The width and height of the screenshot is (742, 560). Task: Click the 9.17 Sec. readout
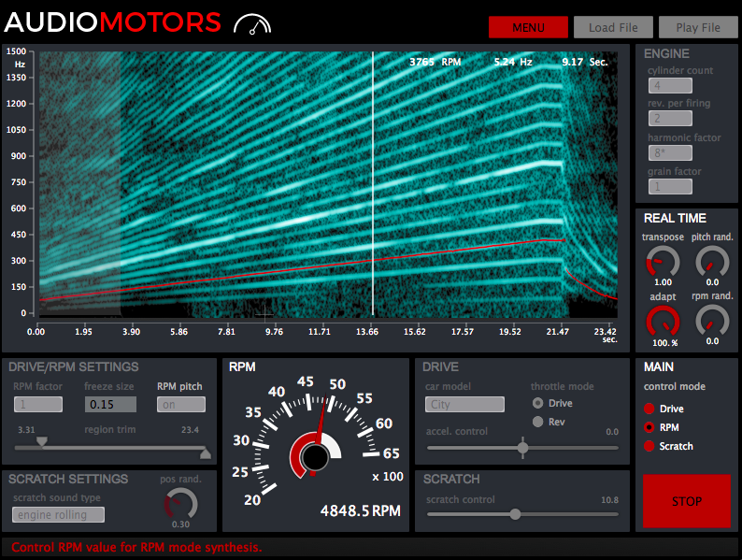click(584, 62)
